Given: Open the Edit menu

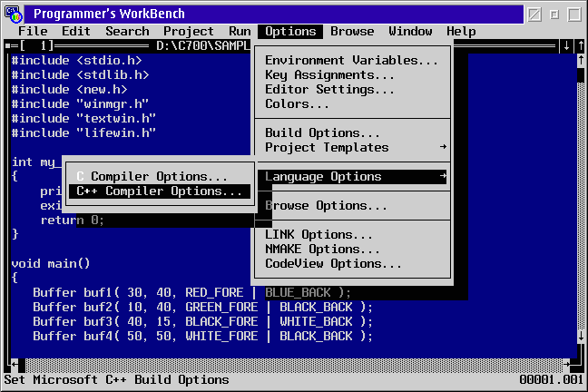Looking at the screenshot, I should (x=76, y=31).
